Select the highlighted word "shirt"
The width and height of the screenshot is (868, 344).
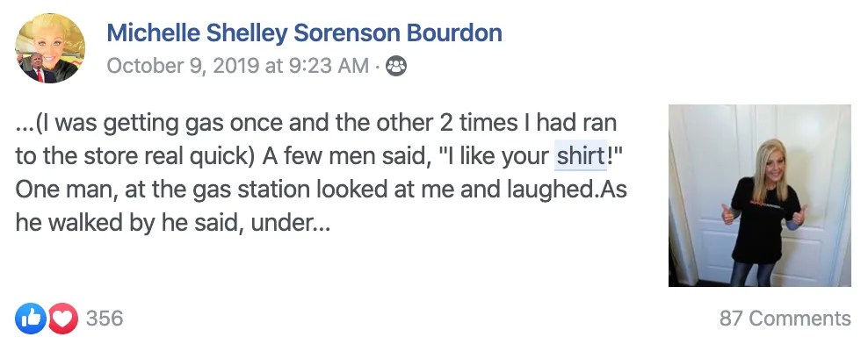[581, 156]
